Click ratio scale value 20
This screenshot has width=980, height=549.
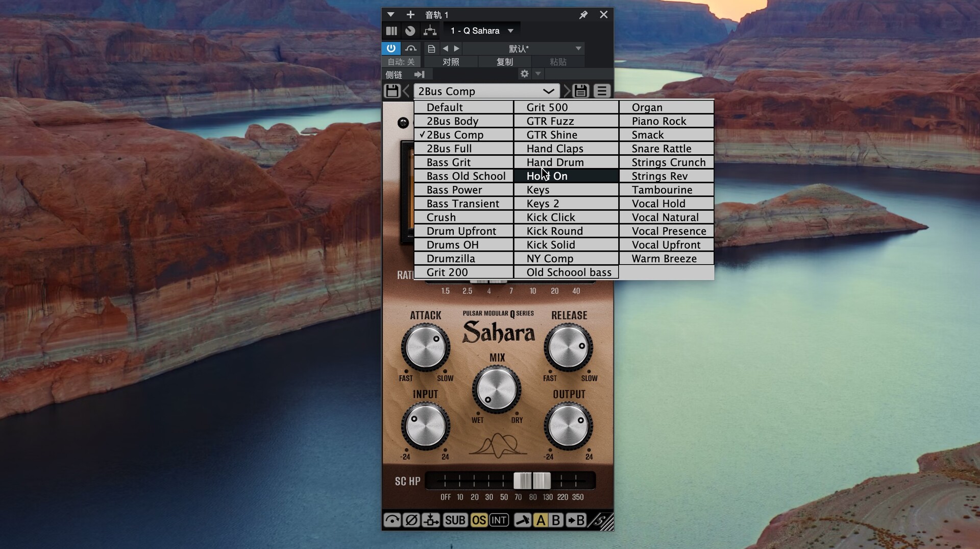click(x=554, y=291)
